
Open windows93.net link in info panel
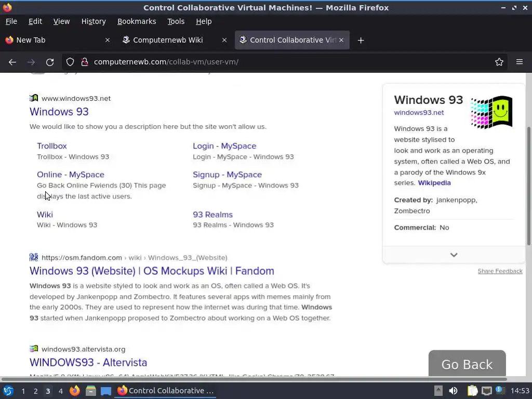pyautogui.click(x=419, y=113)
